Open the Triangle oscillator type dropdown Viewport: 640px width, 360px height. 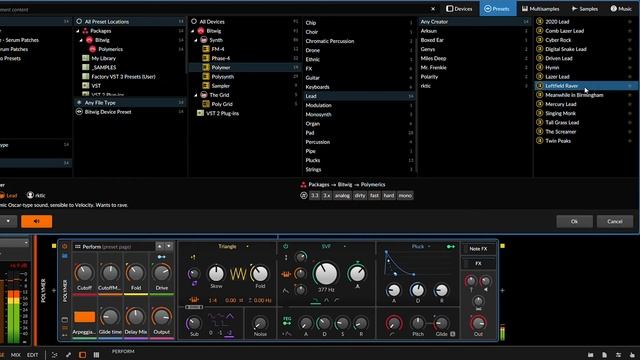pyautogui.click(x=247, y=247)
